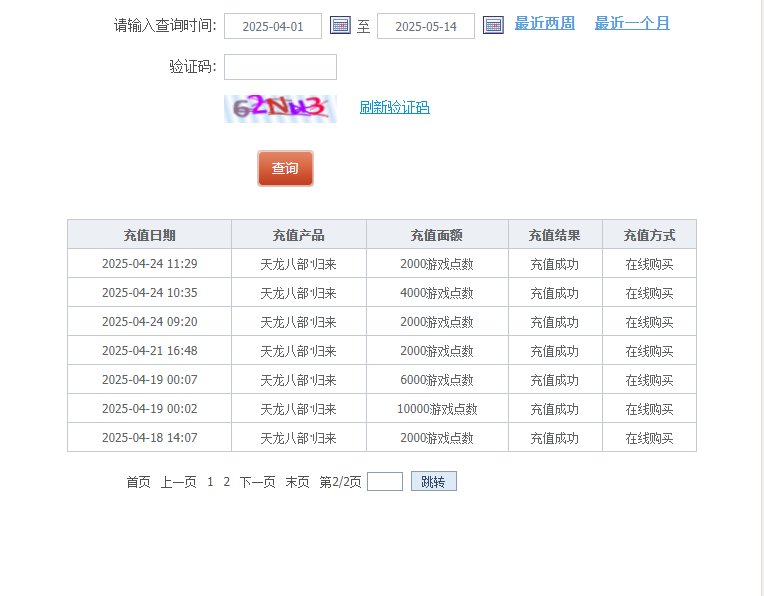Refresh captcha via 刷新验证码 link
Viewport: 764px width, 596px height.
point(395,107)
